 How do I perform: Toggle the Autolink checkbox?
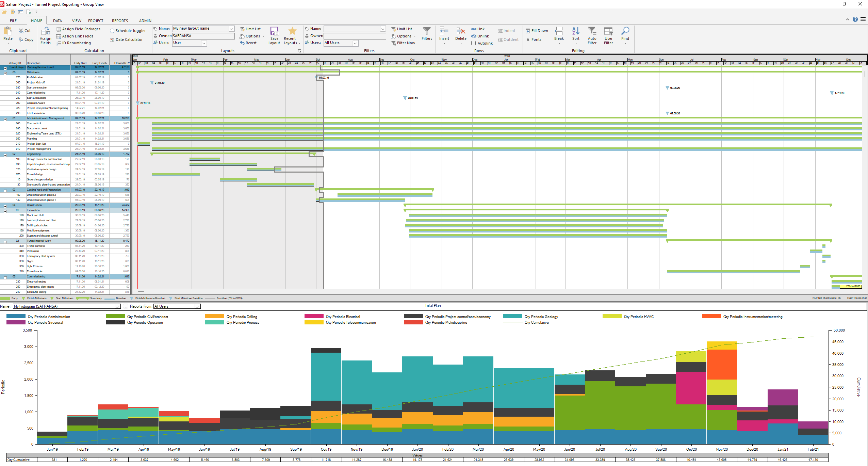(x=473, y=43)
